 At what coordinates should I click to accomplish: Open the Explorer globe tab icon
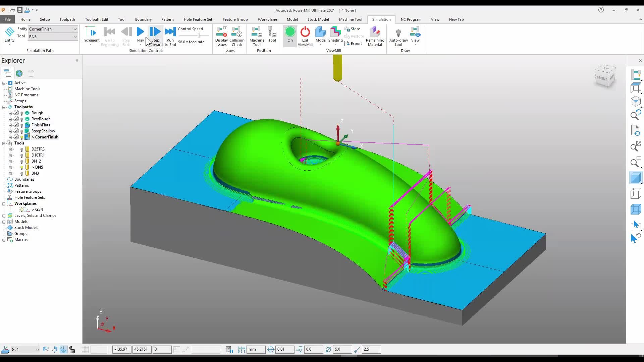point(19,73)
